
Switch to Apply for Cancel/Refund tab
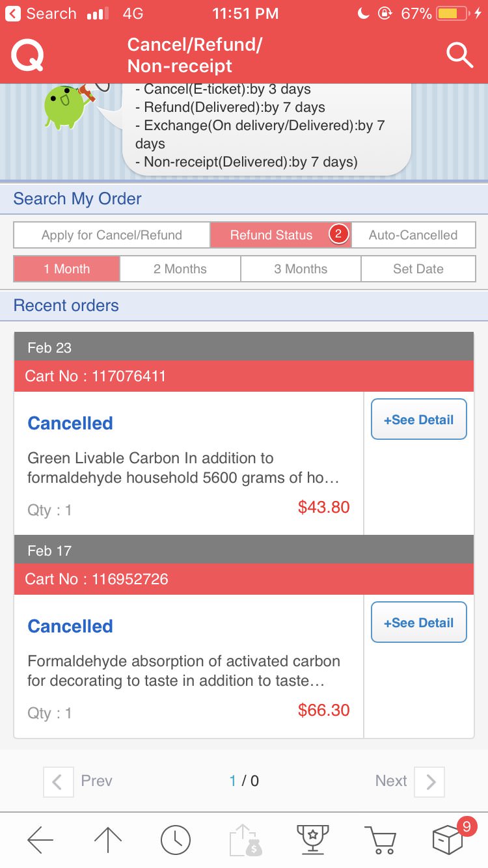[x=112, y=235]
